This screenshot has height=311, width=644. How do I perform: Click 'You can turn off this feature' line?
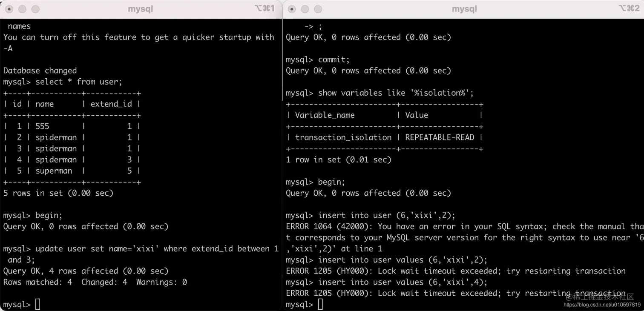pos(139,37)
